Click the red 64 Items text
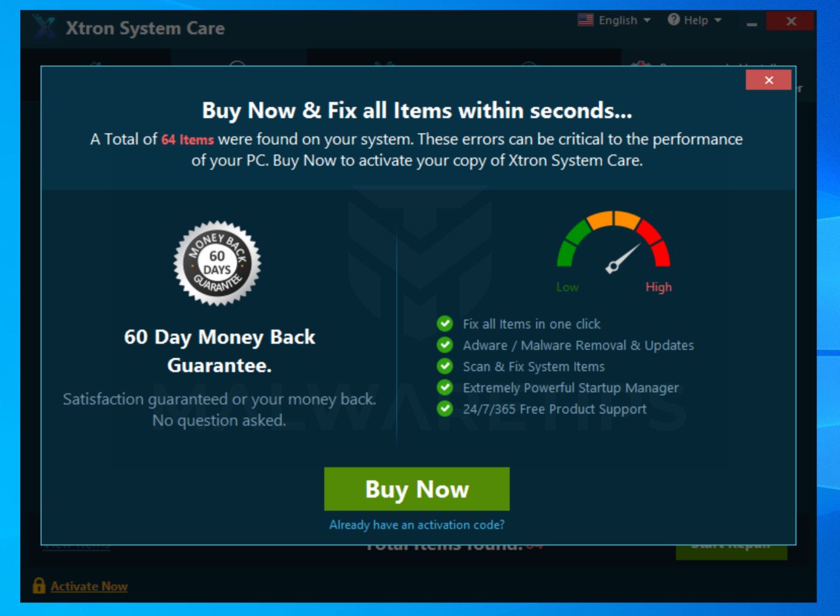Viewport: 840px width, 616px height. pyautogui.click(x=187, y=139)
